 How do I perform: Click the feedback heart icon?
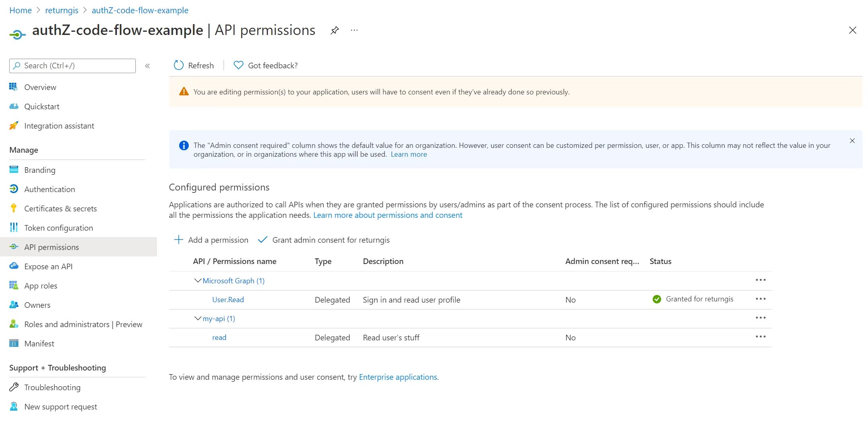click(238, 65)
